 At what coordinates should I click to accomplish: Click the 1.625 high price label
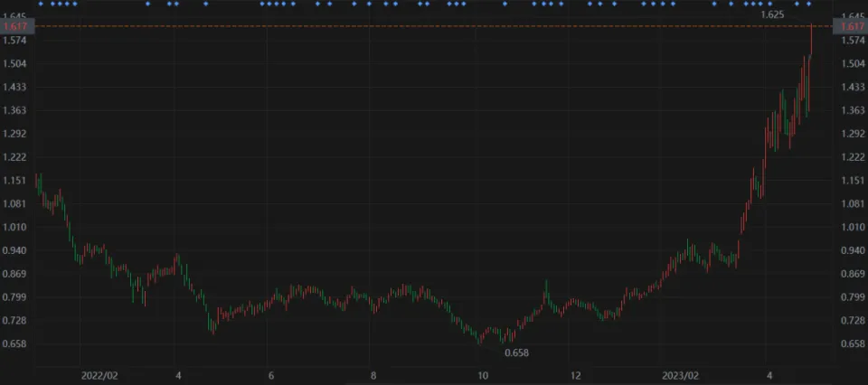tap(772, 15)
